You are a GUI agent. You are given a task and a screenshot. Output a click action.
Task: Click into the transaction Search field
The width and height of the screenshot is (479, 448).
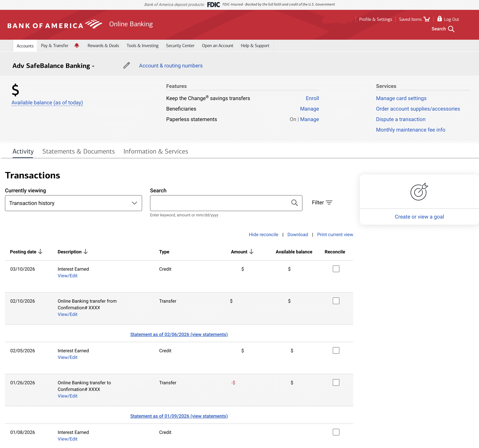click(219, 203)
